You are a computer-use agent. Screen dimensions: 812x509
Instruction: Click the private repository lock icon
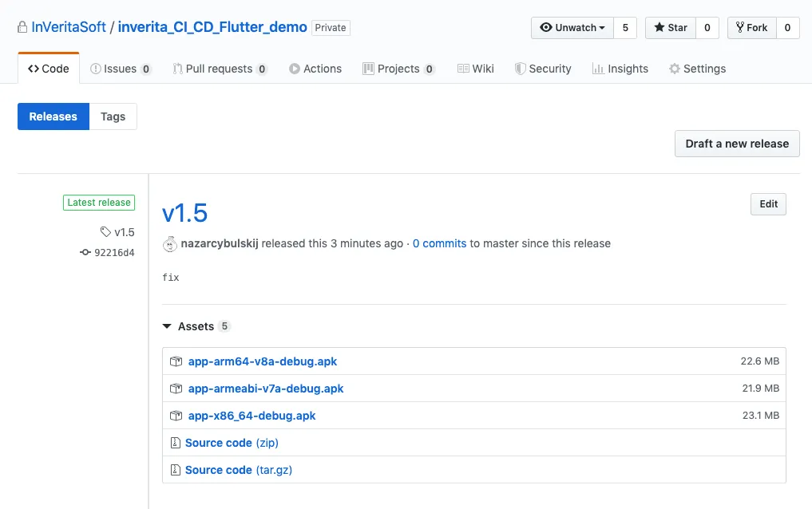[x=22, y=27]
